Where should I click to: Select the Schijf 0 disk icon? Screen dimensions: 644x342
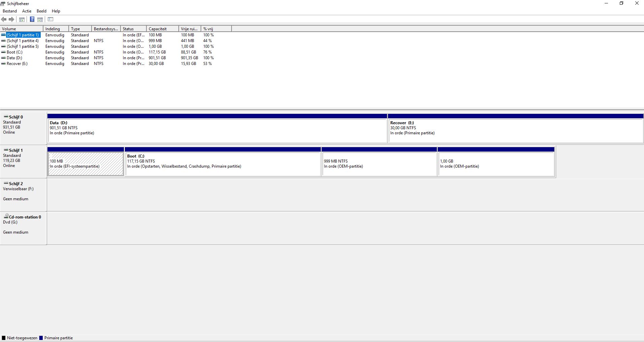click(6, 117)
